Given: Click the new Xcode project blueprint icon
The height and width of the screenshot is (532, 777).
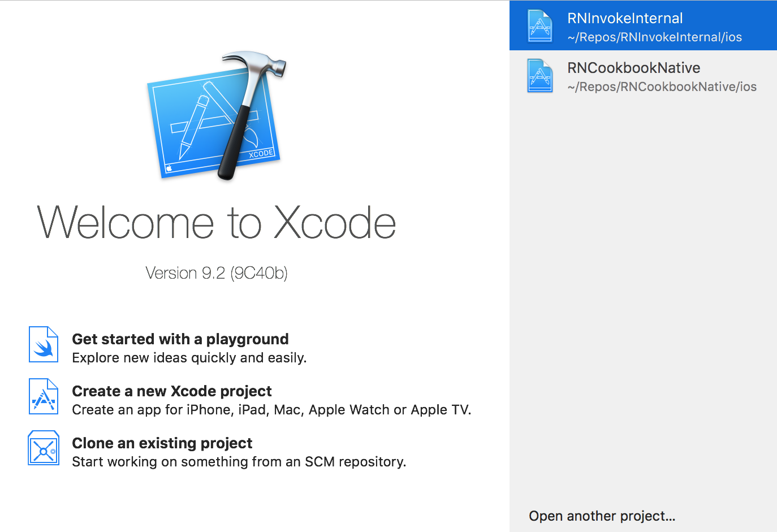Looking at the screenshot, I should coord(44,396).
